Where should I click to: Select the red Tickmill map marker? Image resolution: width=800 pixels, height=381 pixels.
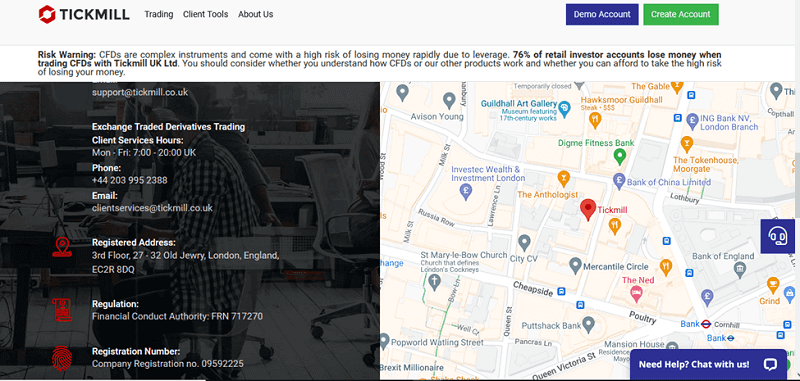pos(588,209)
